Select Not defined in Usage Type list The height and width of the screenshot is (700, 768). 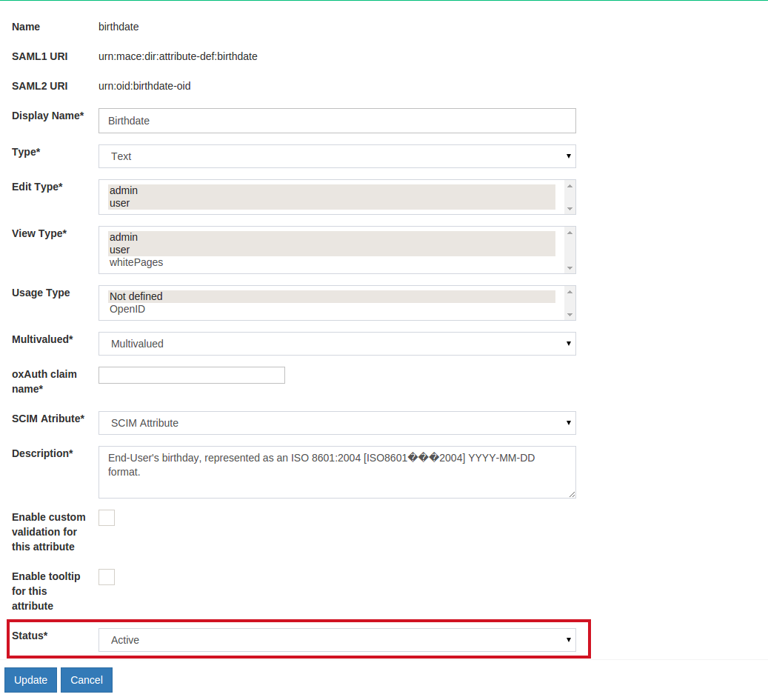(136, 296)
